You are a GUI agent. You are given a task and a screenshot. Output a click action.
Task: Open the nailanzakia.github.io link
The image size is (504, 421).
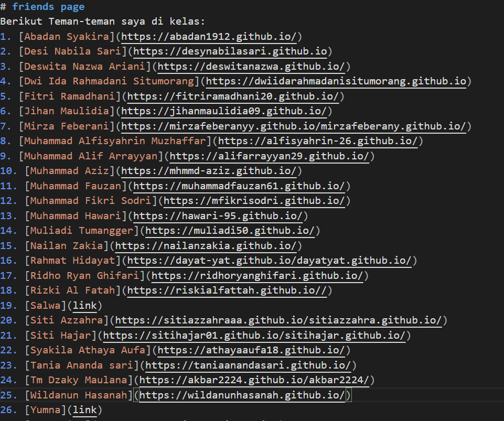[206, 246]
